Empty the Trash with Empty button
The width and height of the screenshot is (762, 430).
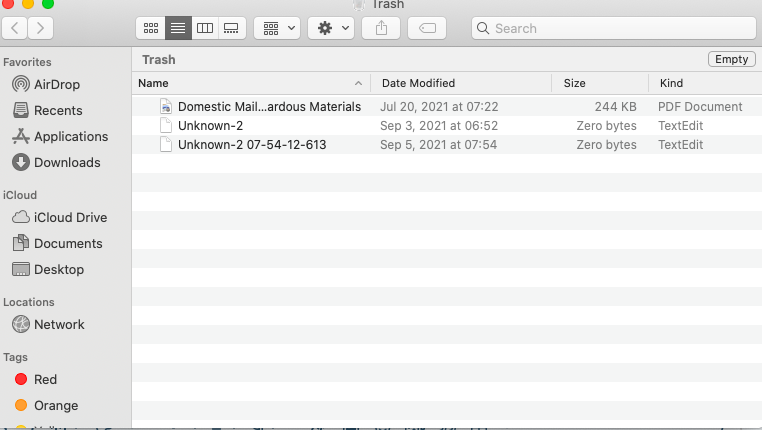point(731,59)
